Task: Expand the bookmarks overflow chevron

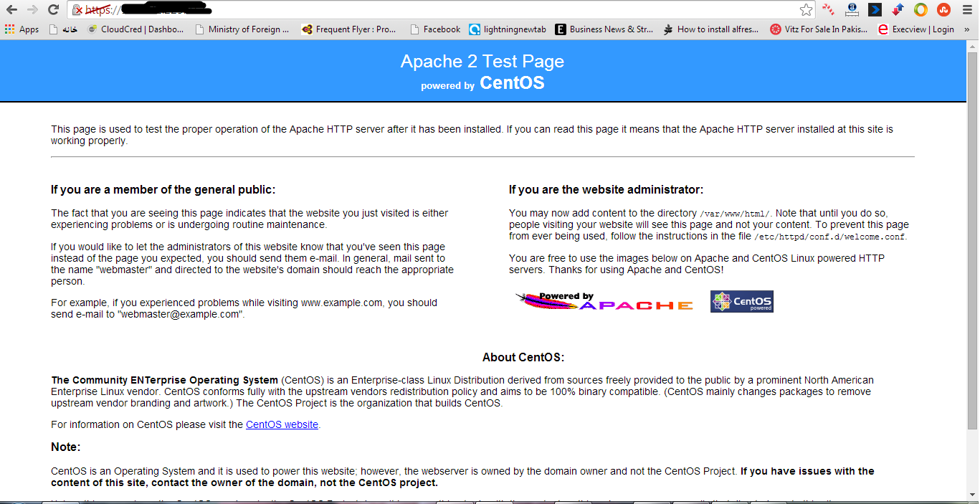Action: point(967,29)
